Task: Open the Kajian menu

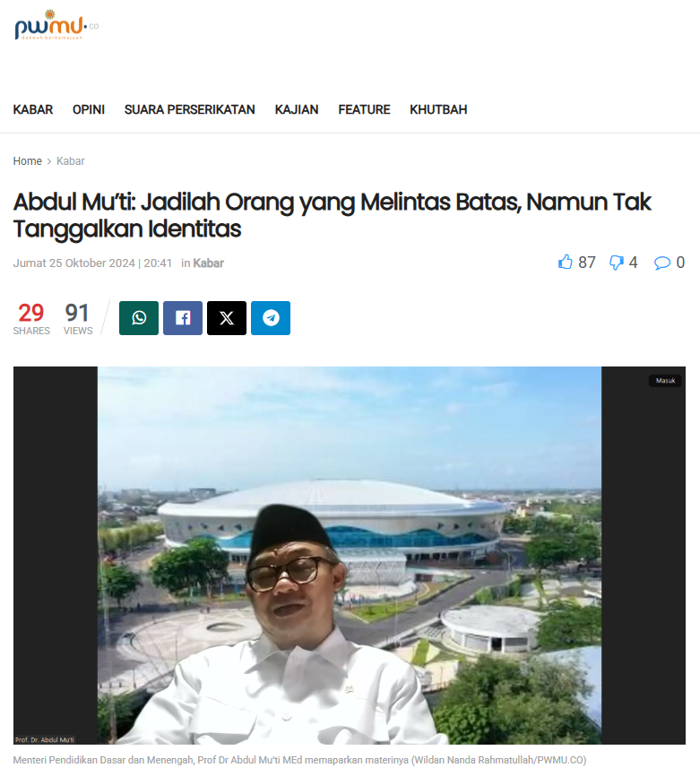Action: tap(297, 109)
